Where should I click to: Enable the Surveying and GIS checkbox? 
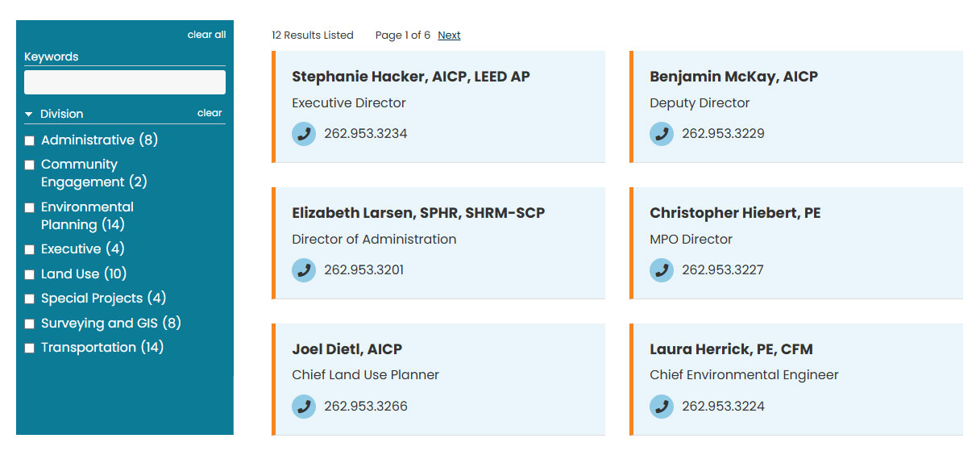point(30,324)
